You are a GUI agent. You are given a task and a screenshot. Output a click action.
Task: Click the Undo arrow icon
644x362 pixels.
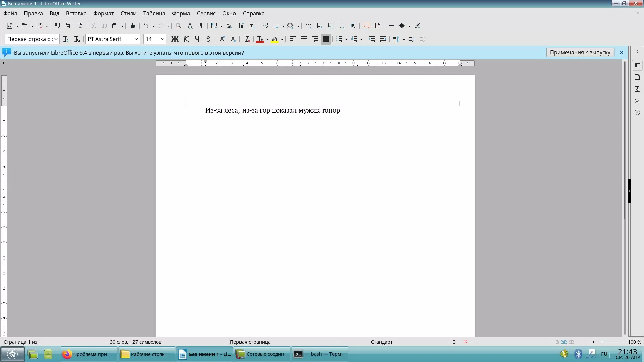coord(146,26)
